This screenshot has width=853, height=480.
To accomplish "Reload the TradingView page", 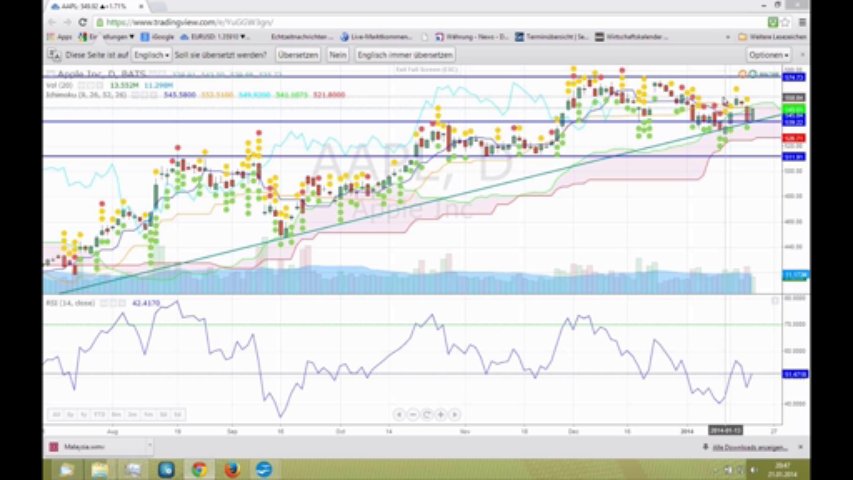I will 82,21.
